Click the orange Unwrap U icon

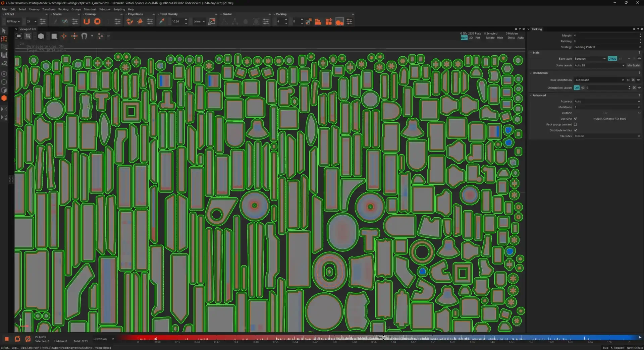[x=87, y=21]
